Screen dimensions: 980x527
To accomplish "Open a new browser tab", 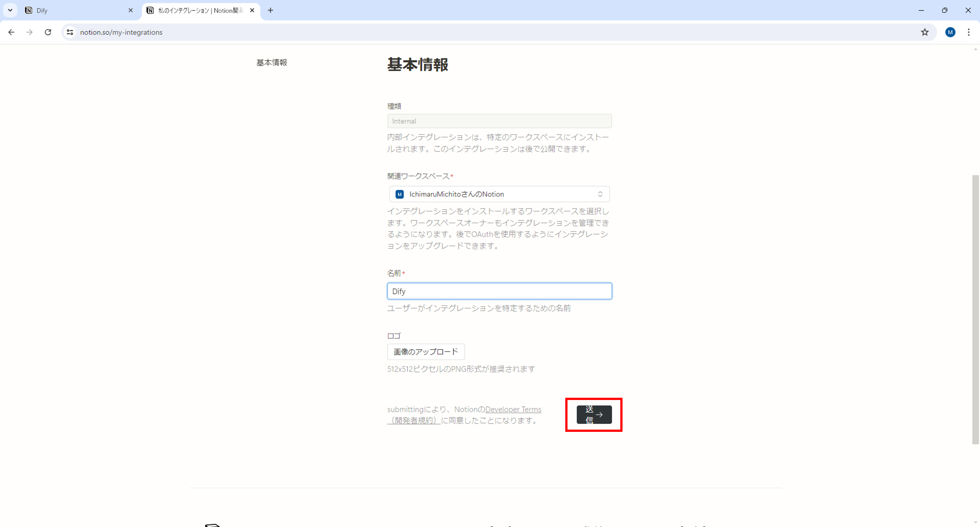I will click(x=270, y=10).
